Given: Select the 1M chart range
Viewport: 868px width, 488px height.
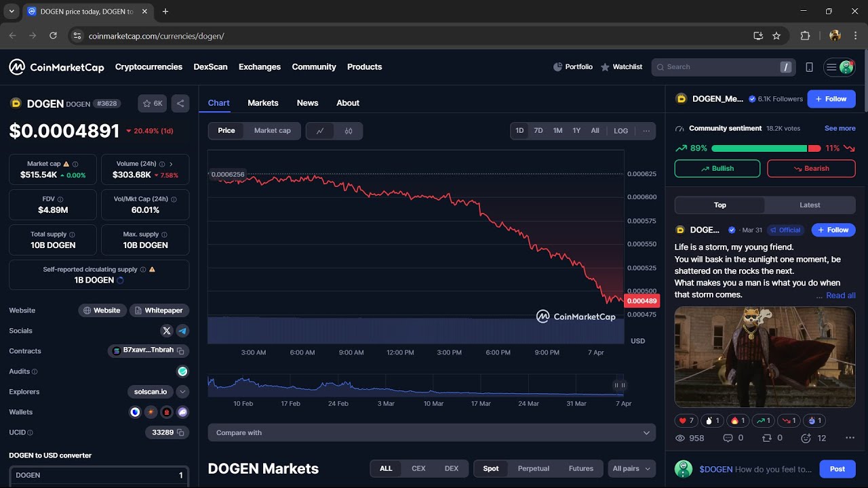Looking at the screenshot, I should pyautogui.click(x=557, y=131).
